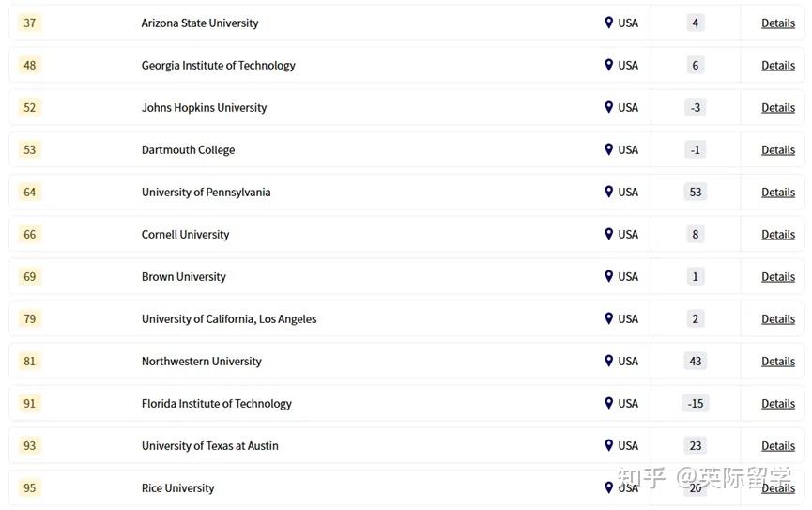The width and height of the screenshot is (812, 510).
Task: View Details for Johns Hopkins University
Action: (x=777, y=108)
